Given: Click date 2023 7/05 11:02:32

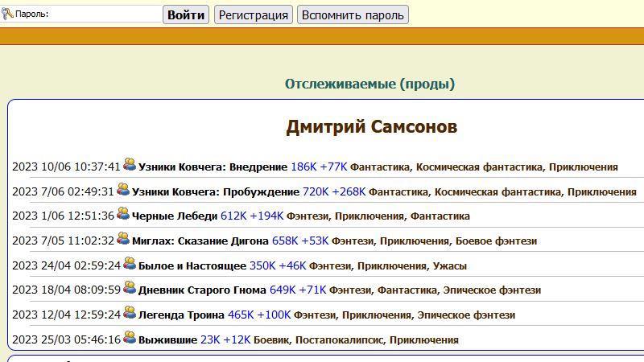Looking at the screenshot, I should click(63, 241).
